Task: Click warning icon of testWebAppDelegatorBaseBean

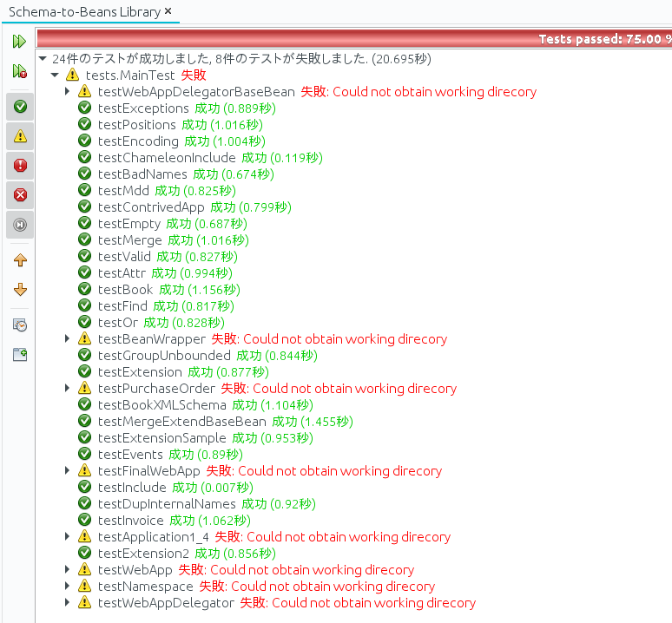Action: [x=85, y=91]
